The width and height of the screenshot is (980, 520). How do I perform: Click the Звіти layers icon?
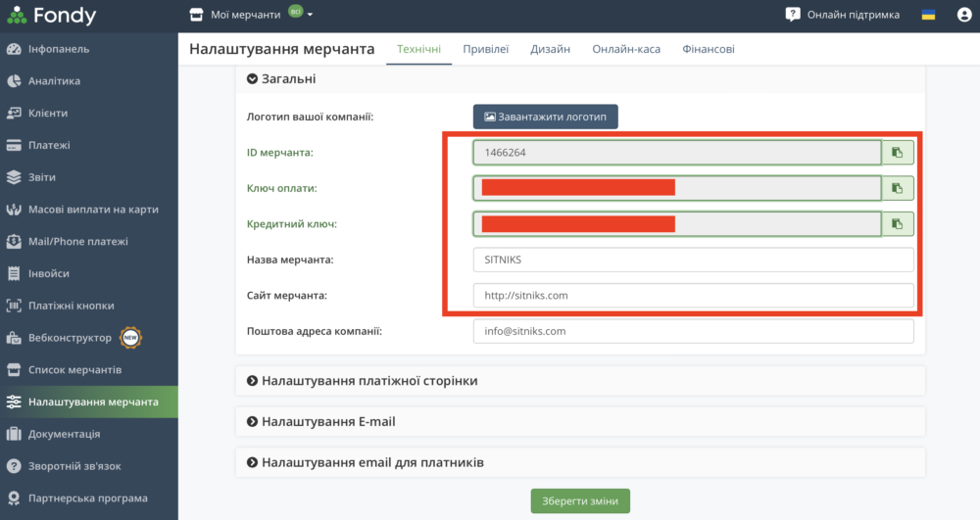tap(14, 177)
